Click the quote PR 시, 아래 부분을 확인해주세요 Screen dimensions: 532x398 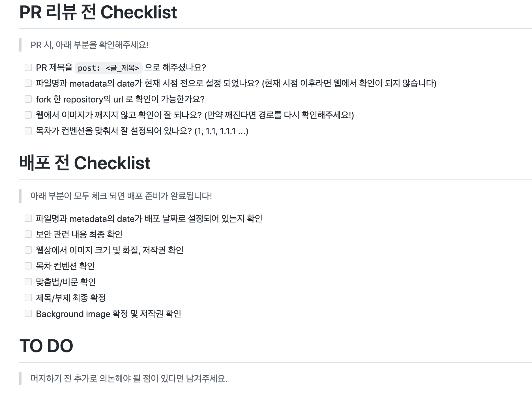(x=89, y=45)
